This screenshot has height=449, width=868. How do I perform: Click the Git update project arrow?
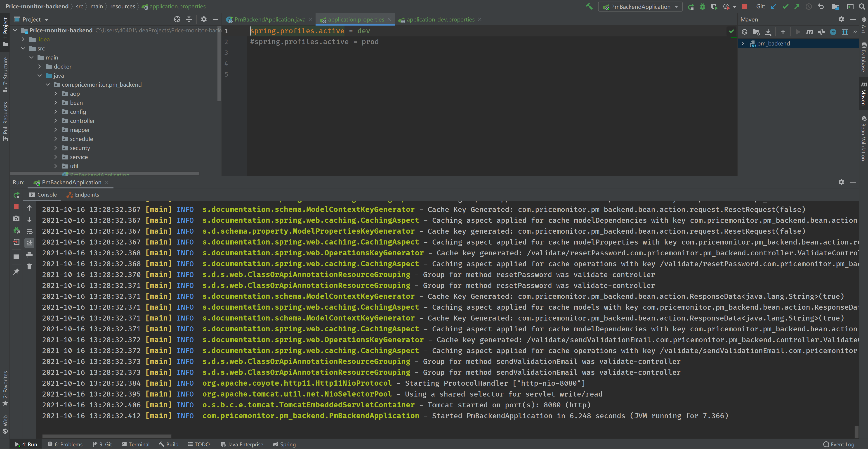[x=774, y=6]
